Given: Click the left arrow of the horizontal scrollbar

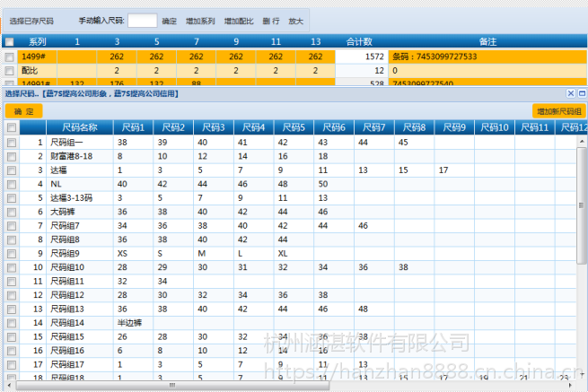Looking at the screenshot, I should 9,385.
